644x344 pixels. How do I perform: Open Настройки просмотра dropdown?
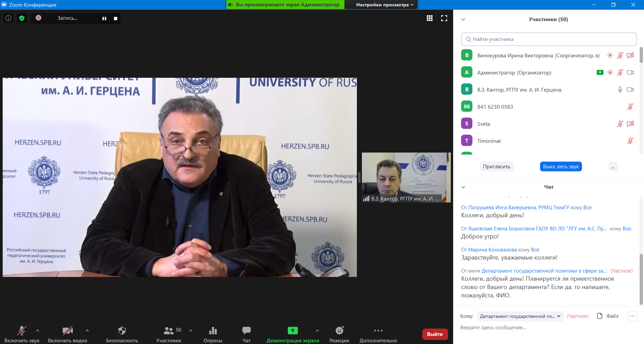(384, 5)
